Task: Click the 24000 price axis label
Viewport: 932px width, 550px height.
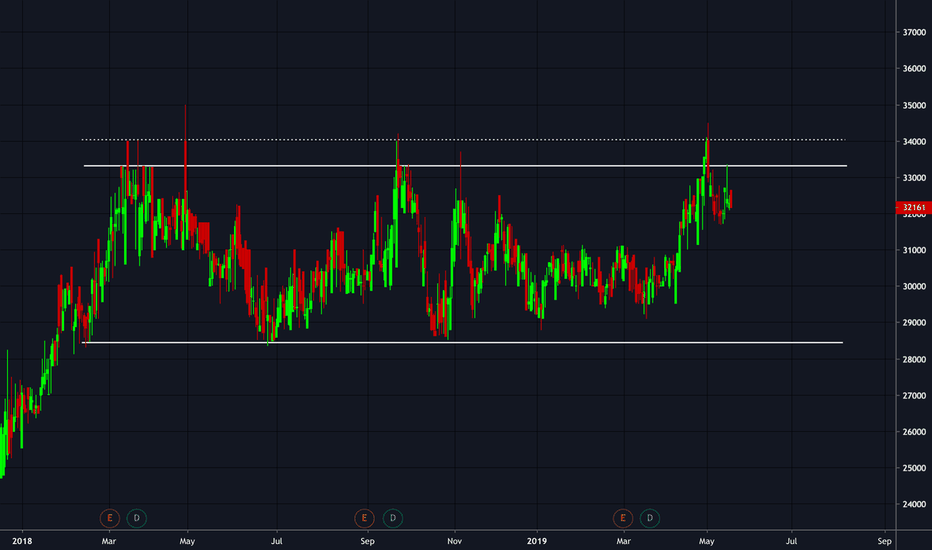Action: point(914,504)
